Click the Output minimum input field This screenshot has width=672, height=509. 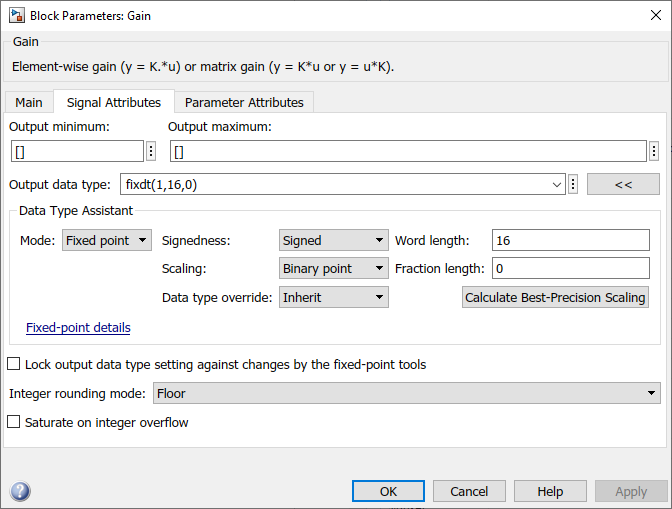coord(77,151)
